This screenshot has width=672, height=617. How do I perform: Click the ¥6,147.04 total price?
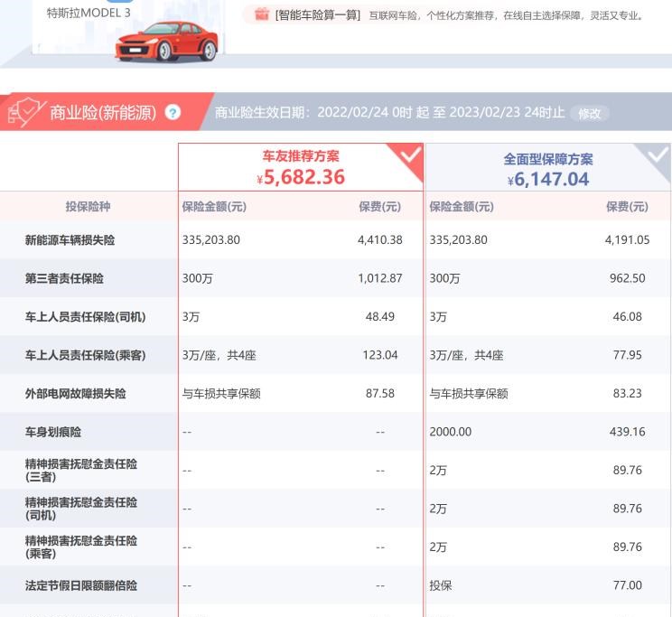548,179
